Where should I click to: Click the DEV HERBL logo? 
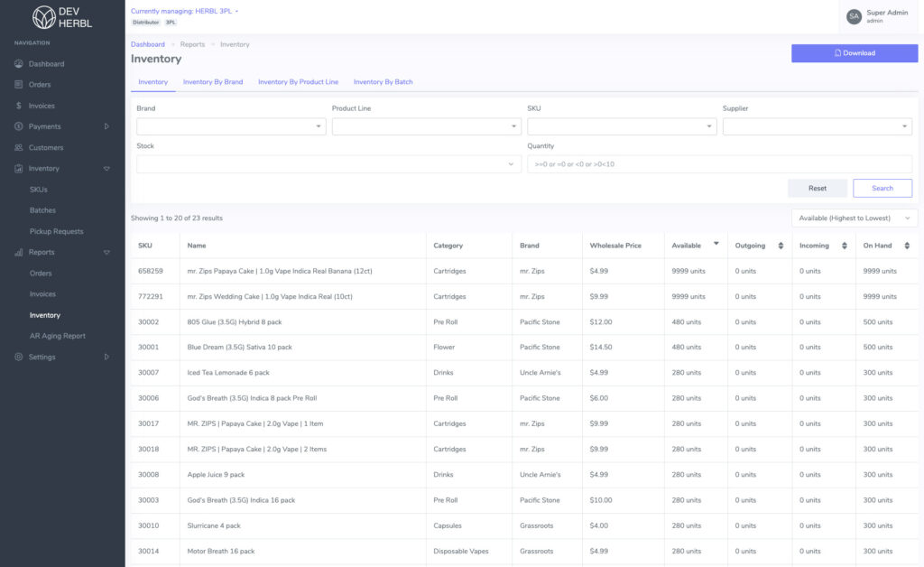[62, 17]
